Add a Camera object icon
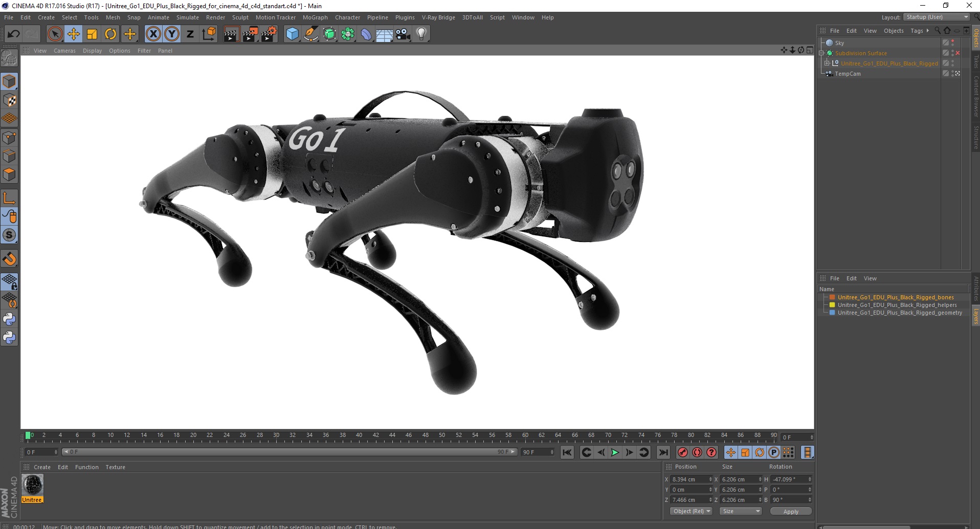 click(403, 34)
